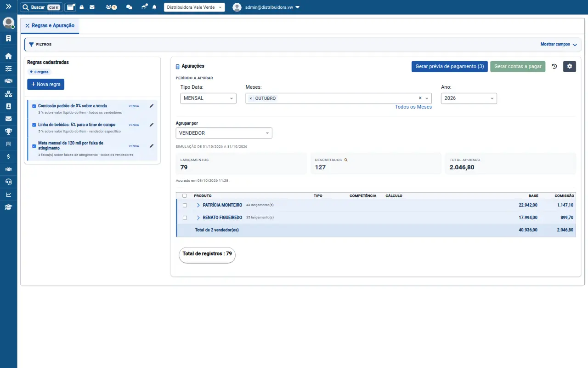Viewport: 588px width, 368px height.
Task: Expand the sidebar with the double chevron
Action: click(8, 7)
